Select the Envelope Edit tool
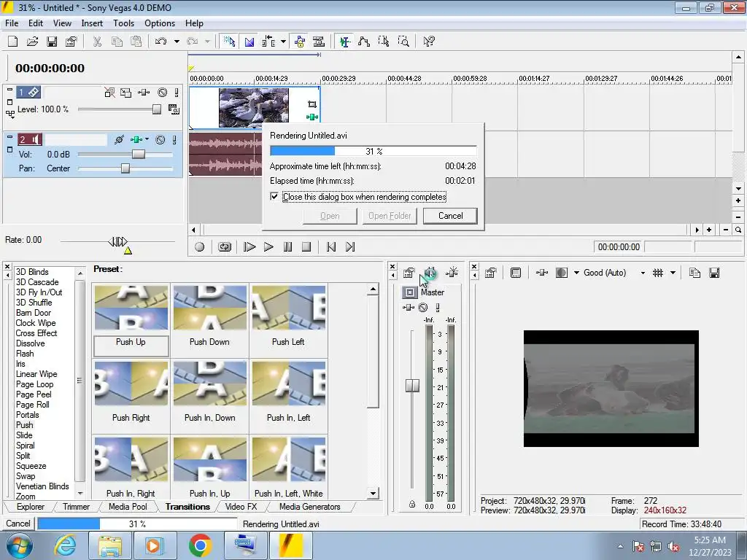 364,42
